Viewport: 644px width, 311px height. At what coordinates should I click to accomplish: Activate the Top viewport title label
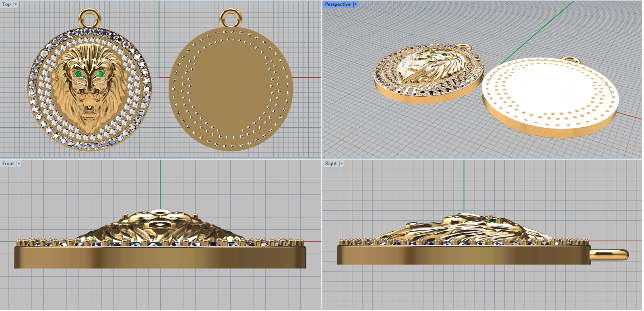[6, 4]
